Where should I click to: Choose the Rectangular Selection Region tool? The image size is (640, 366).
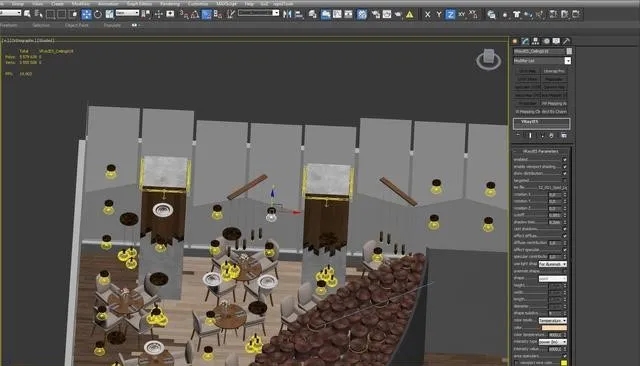click(51, 14)
